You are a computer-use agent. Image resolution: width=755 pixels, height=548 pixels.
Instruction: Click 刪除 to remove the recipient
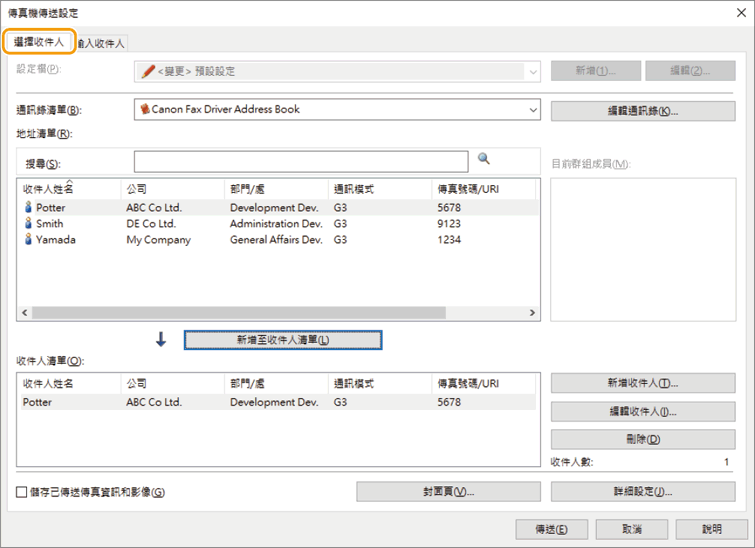(642, 439)
